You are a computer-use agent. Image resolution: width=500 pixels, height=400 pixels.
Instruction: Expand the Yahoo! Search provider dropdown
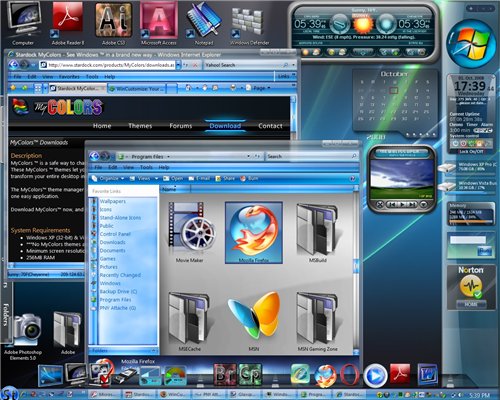293,65
